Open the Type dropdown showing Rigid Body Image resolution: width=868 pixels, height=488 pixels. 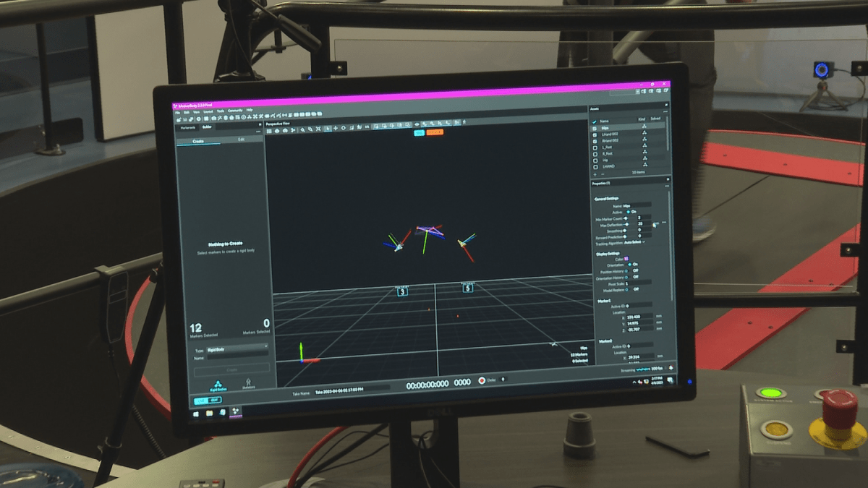point(237,349)
